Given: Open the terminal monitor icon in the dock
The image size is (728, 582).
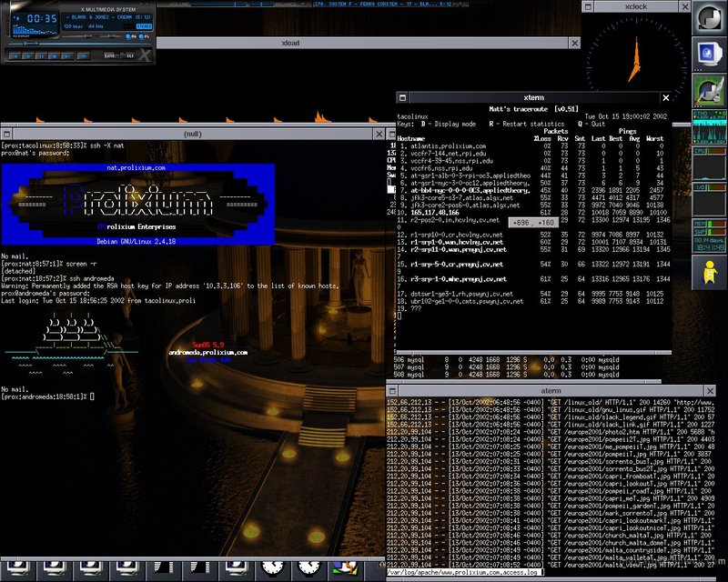Looking at the screenshot, I should 706,53.
